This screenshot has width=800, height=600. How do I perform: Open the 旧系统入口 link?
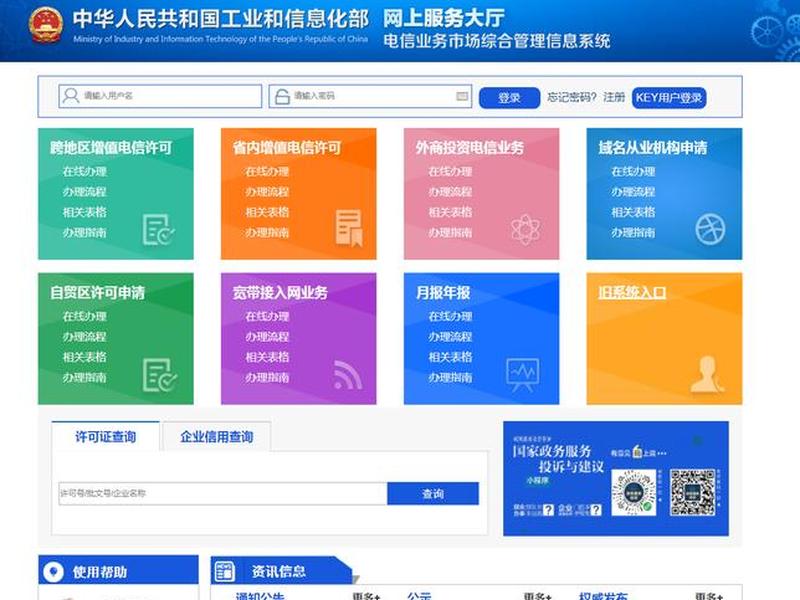pyautogui.click(x=632, y=292)
